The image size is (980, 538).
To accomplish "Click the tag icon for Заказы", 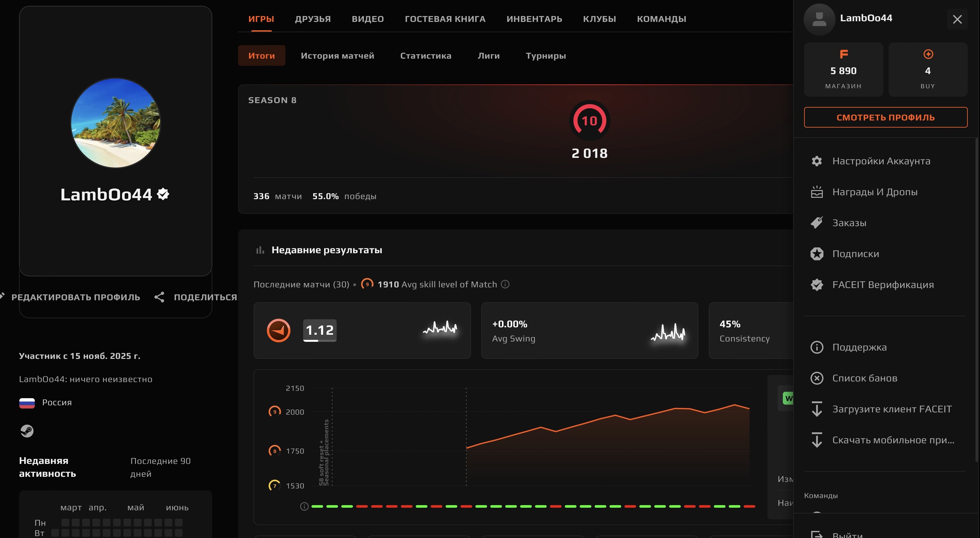I will 816,223.
